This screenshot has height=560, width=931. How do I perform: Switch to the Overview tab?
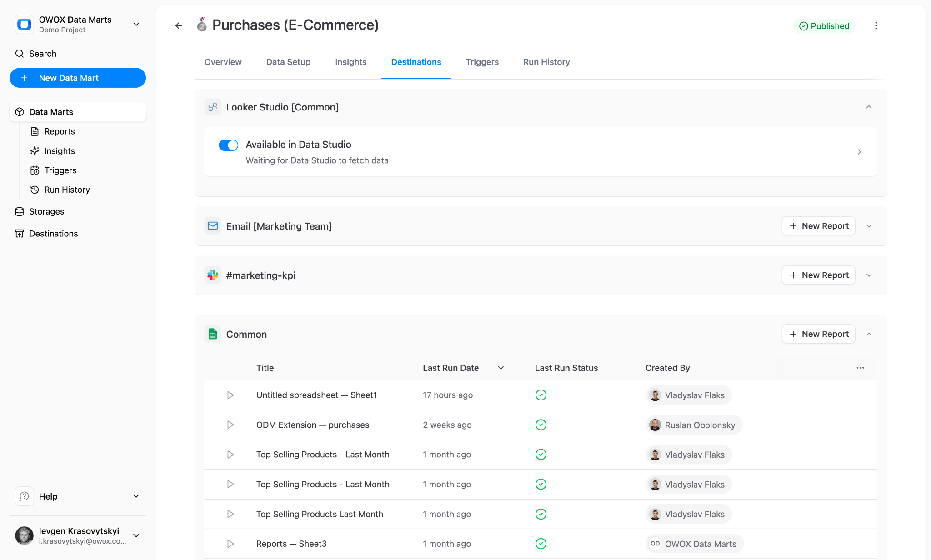pos(223,62)
